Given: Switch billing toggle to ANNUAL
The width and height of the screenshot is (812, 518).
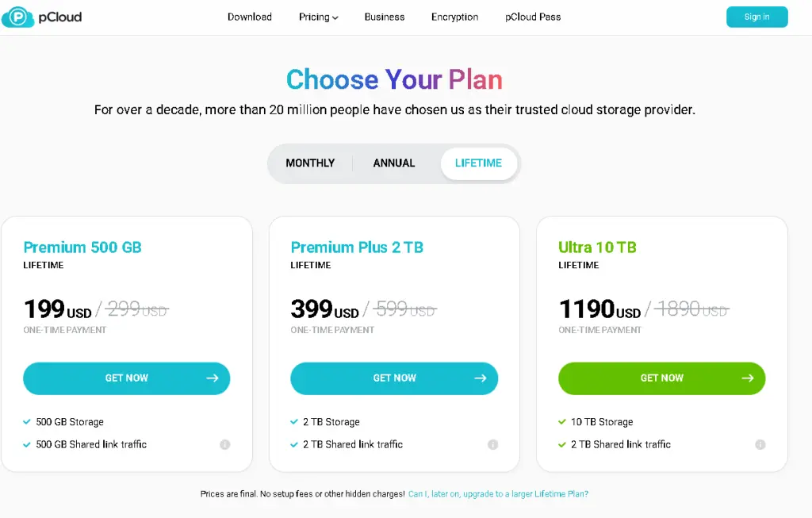Looking at the screenshot, I should [394, 163].
